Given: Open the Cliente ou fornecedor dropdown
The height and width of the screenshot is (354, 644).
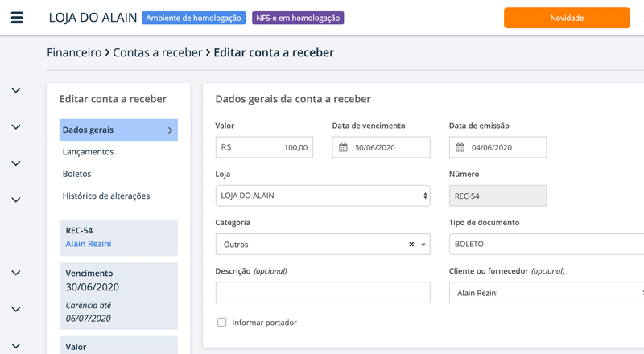Looking at the screenshot, I should pos(546,293).
